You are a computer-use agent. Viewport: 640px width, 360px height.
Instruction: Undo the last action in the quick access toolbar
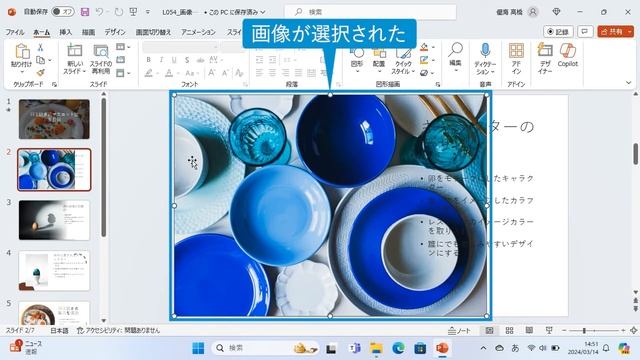click(99, 12)
